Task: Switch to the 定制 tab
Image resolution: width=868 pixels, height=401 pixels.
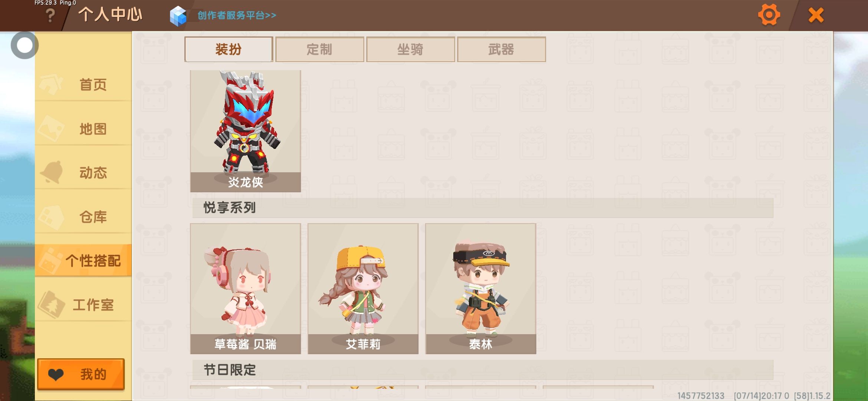Action: (319, 49)
